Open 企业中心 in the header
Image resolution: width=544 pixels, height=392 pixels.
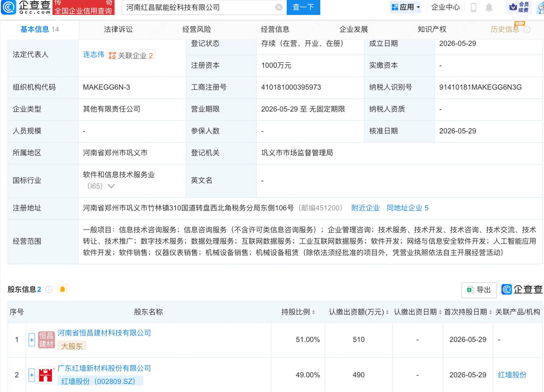coord(445,7)
